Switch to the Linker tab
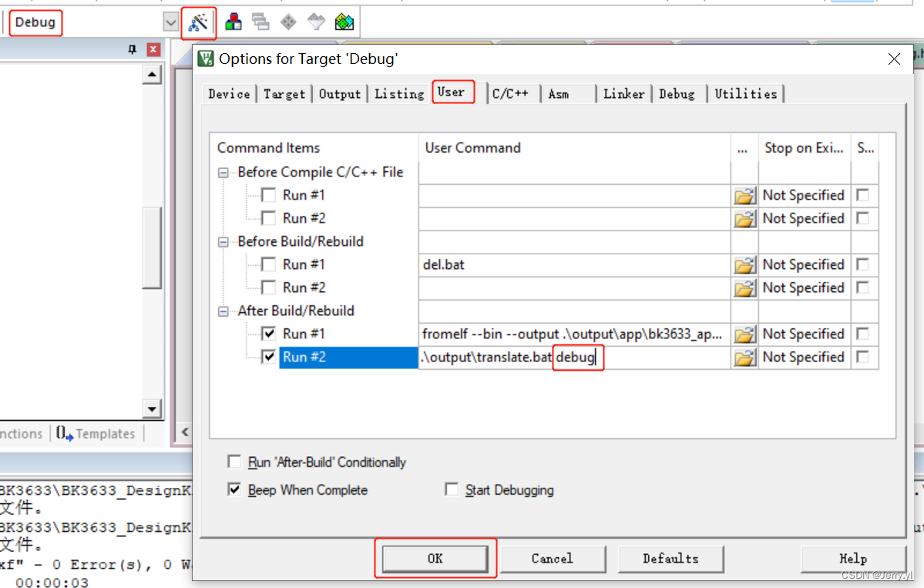This screenshot has height=588, width=924. tap(623, 94)
